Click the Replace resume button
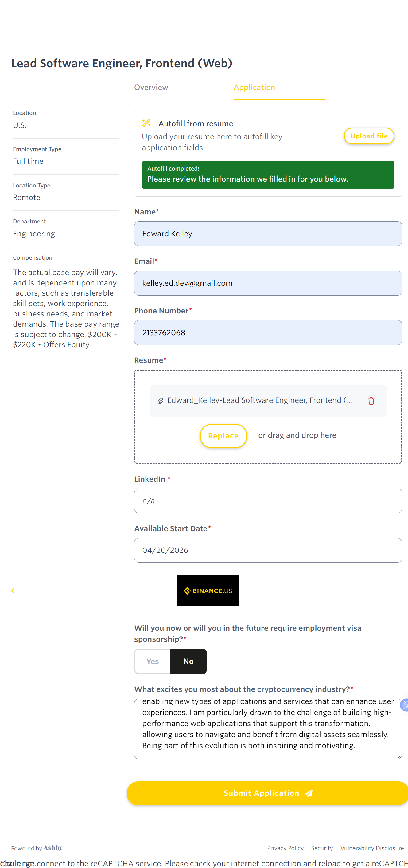 (x=223, y=436)
